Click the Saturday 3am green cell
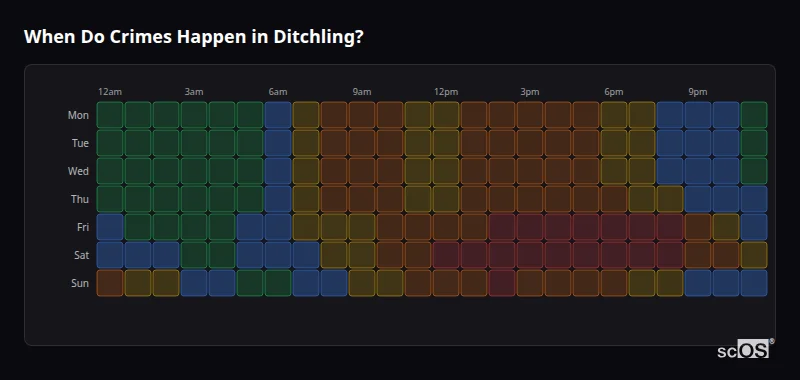The image size is (800, 380). click(194, 255)
